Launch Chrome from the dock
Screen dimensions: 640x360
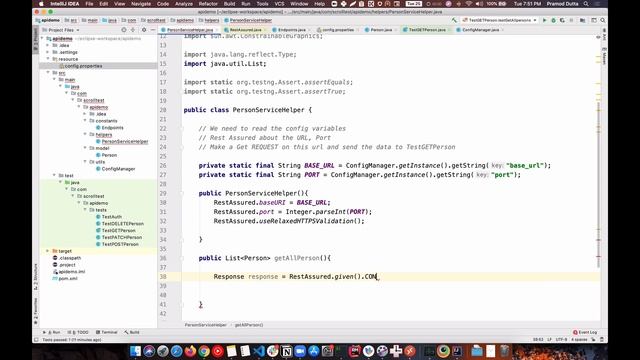pyautogui.click(x=204, y=351)
